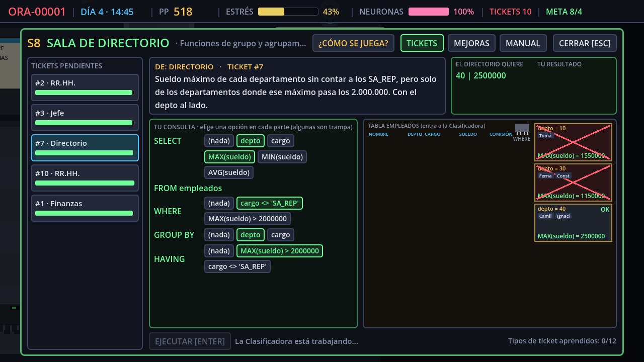Screen dimensions: 644x362
Task: Open pending ticket #3 · Jefe
Action: pyautogui.click(x=85, y=118)
